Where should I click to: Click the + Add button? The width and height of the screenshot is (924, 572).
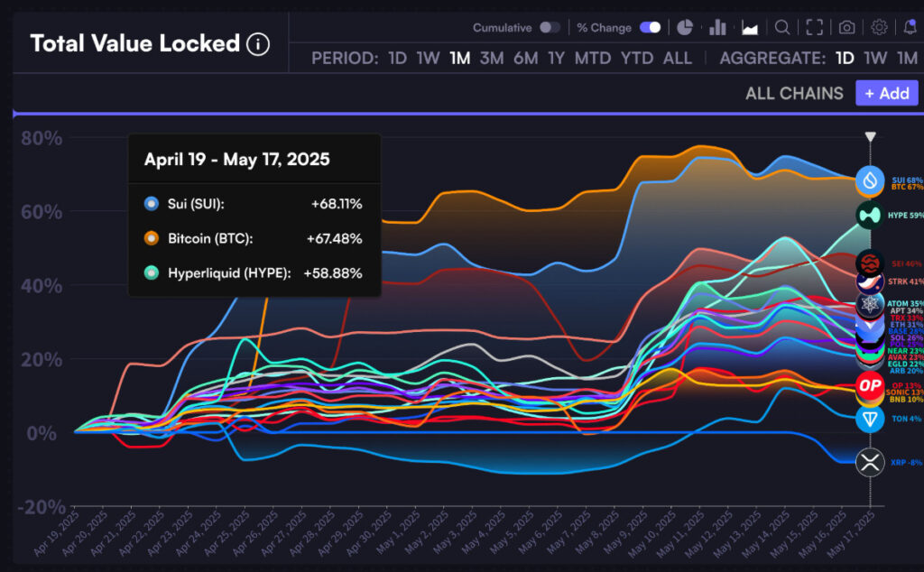(x=887, y=93)
